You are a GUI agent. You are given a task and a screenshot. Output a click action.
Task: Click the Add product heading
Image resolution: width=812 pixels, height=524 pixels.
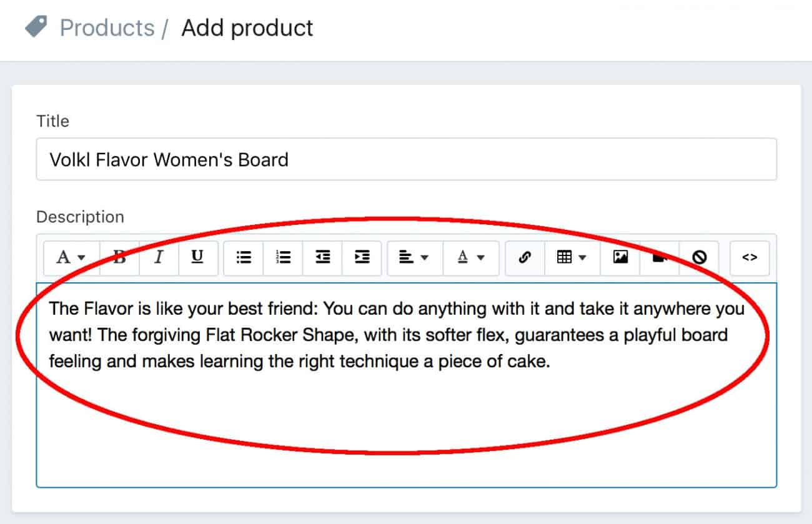pyautogui.click(x=247, y=28)
